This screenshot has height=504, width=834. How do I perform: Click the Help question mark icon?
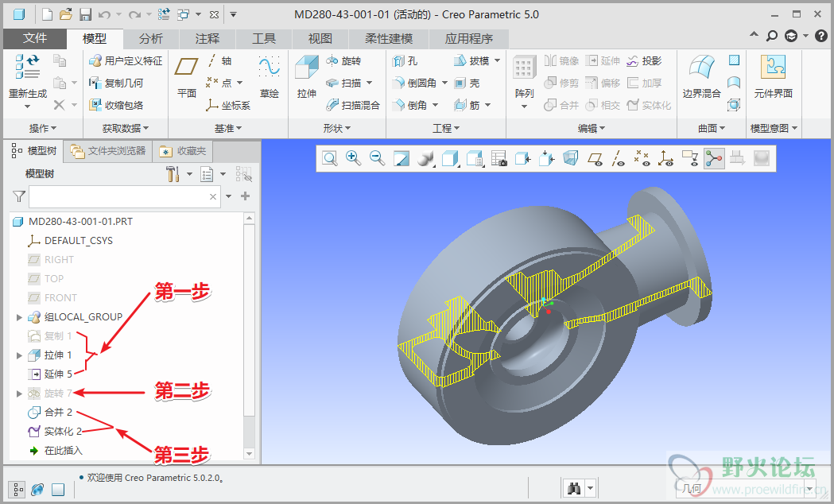point(820,36)
